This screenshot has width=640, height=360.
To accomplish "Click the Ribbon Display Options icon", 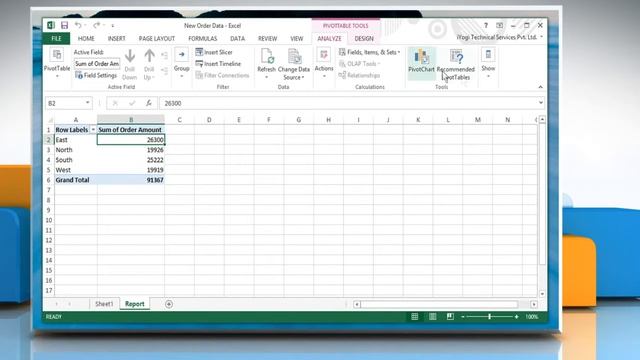I will 500,25.
